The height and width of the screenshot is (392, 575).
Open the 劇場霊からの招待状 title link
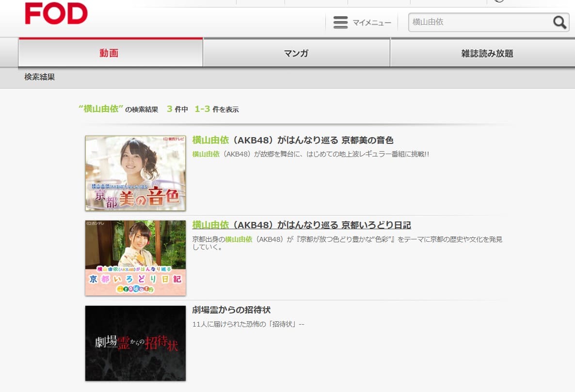231,310
